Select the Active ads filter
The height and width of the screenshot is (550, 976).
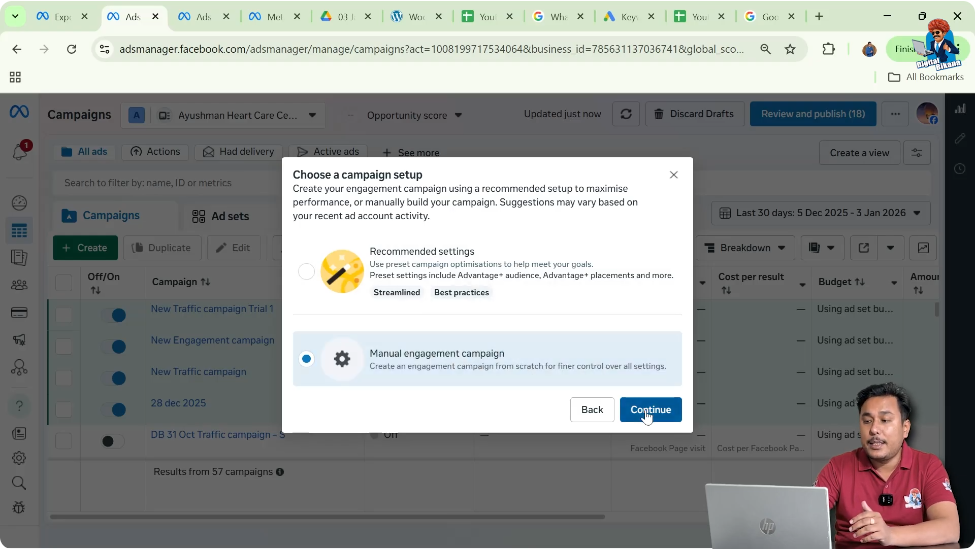point(328,151)
